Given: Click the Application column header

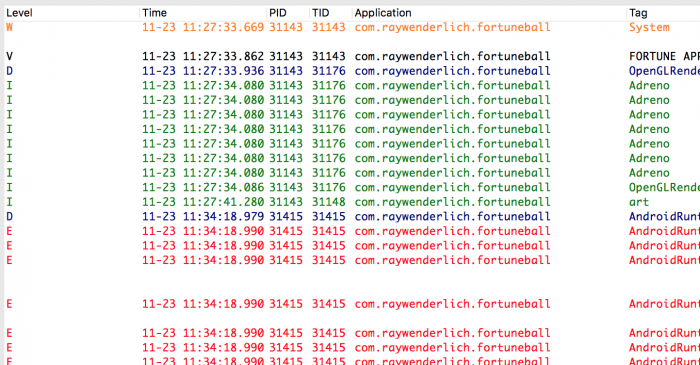Looking at the screenshot, I should (383, 13).
